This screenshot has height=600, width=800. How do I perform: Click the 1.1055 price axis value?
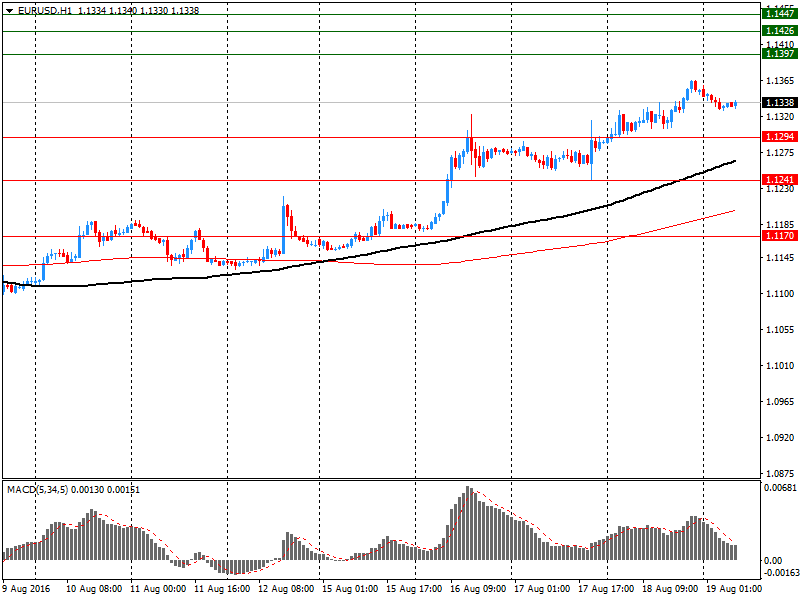pos(780,330)
